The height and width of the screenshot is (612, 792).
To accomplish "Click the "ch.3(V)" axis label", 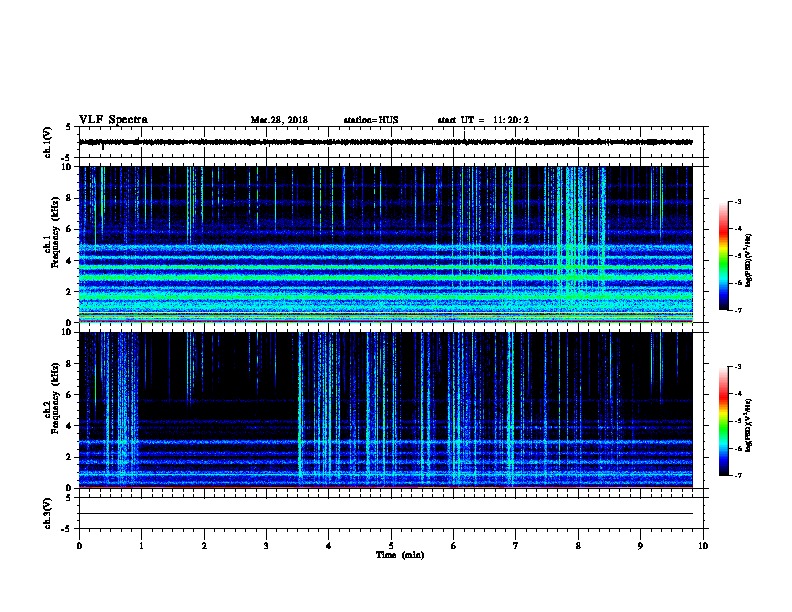I will click(x=48, y=513).
